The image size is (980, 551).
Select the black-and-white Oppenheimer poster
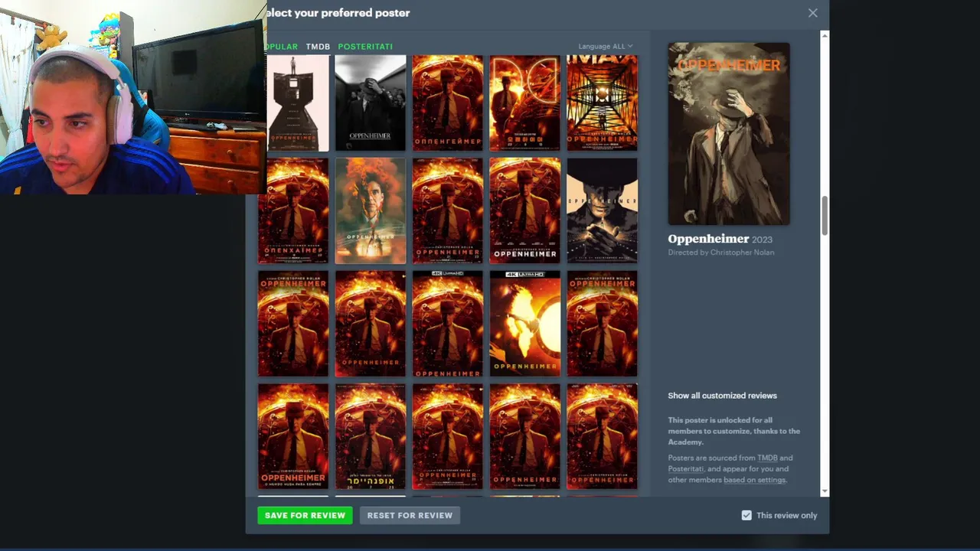[x=371, y=103]
